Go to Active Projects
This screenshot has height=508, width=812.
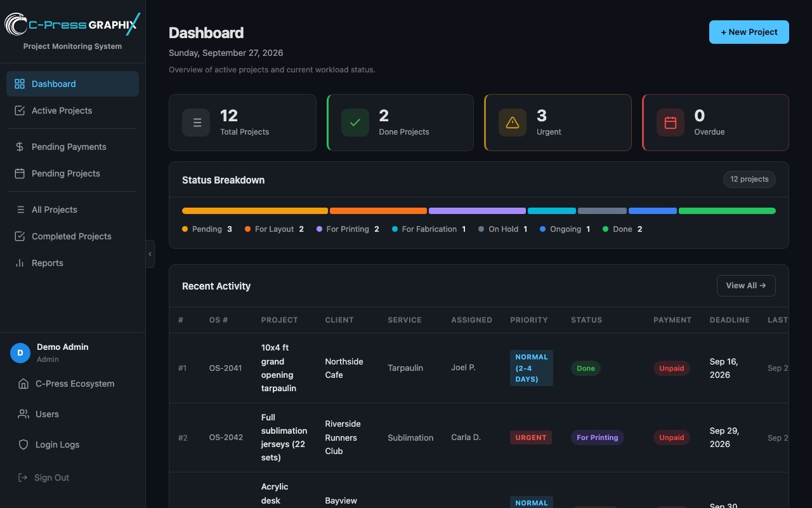tap(72, 110)
